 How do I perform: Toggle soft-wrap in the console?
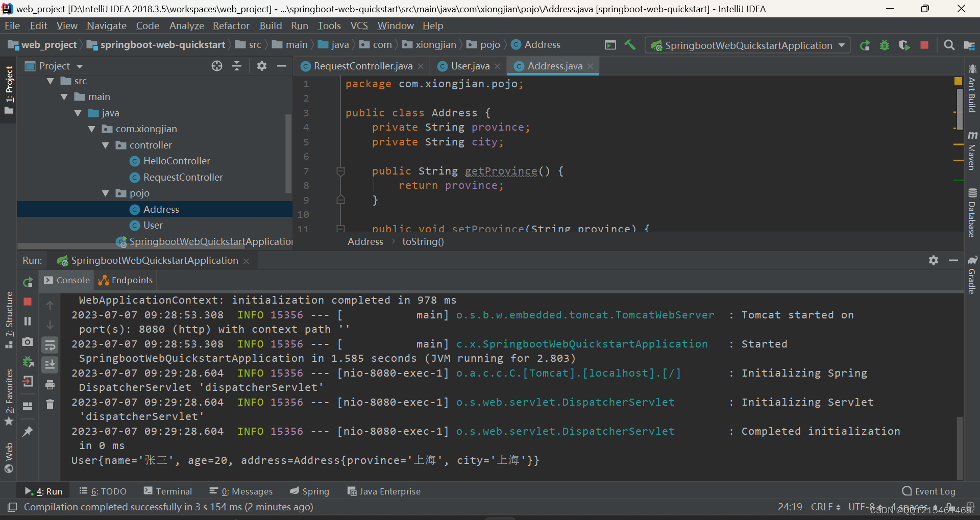coord(50,345)
